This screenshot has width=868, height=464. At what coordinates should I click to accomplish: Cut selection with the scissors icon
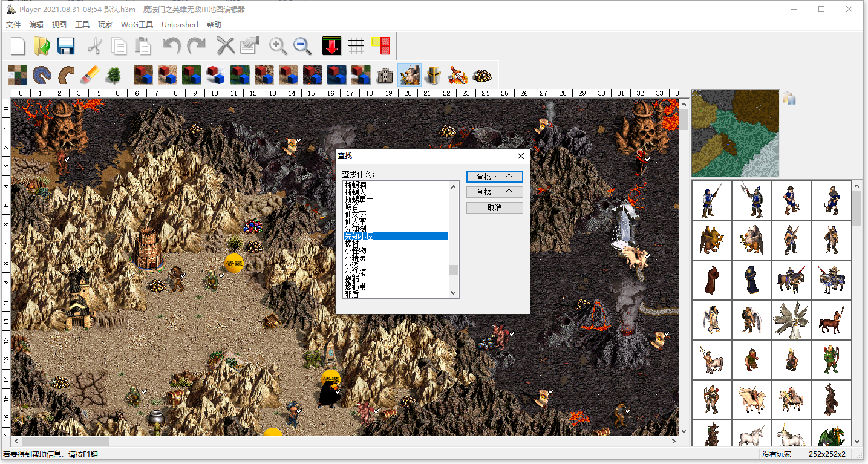95,46
